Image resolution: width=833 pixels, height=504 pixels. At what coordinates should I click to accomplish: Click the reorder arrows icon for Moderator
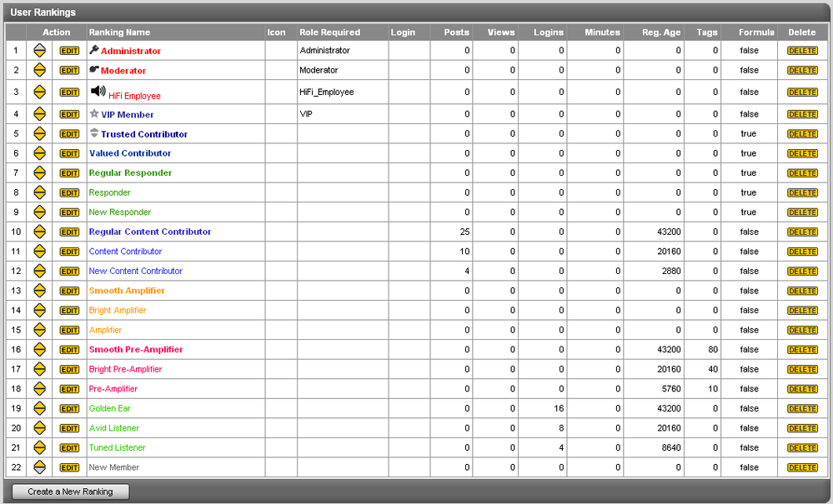pyautogui.click(x=39, y=70)
